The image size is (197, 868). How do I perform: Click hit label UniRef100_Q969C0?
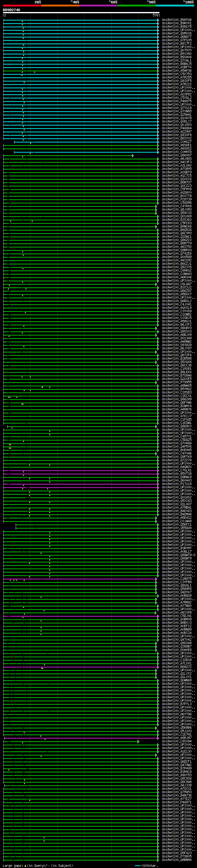[x=177, y=426]
